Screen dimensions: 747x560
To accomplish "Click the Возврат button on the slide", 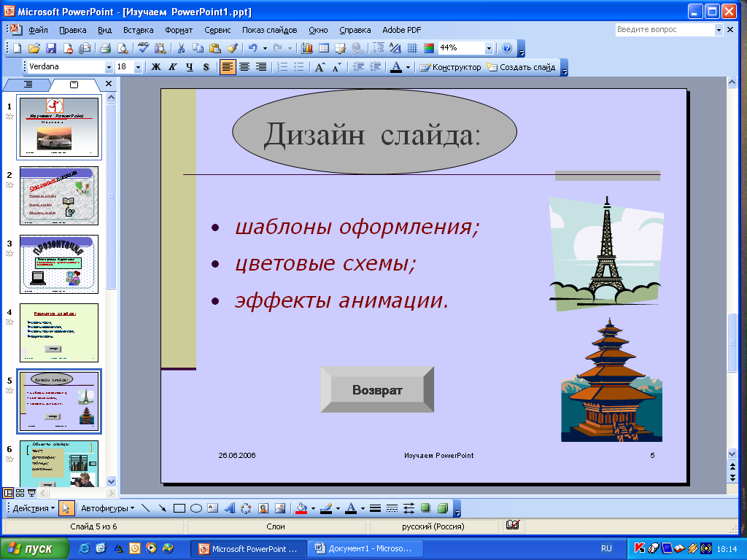I will (x=377, y=389).
